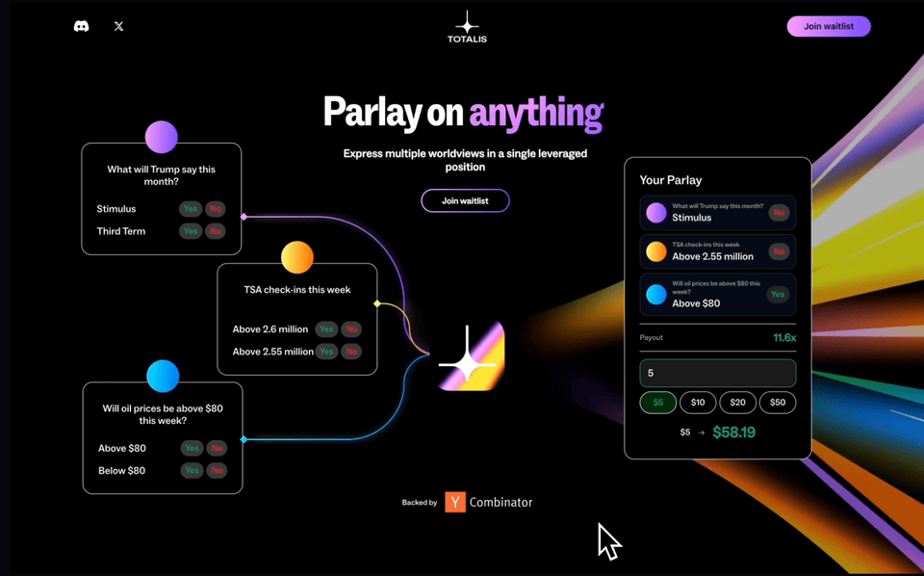Click the Express multiple worldviews subtitle
The width and height of the screenshot is (924, 576).
(x=465, y=160)
